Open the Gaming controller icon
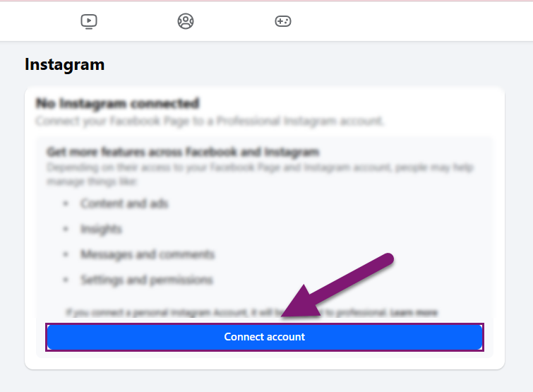 pyautogui.click(x=283, y=21)
